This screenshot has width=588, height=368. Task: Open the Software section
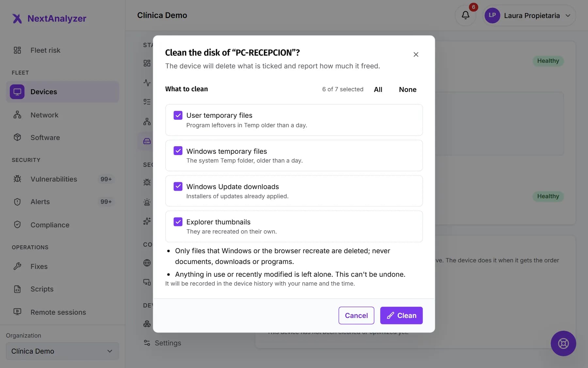[x=62, y=137]
